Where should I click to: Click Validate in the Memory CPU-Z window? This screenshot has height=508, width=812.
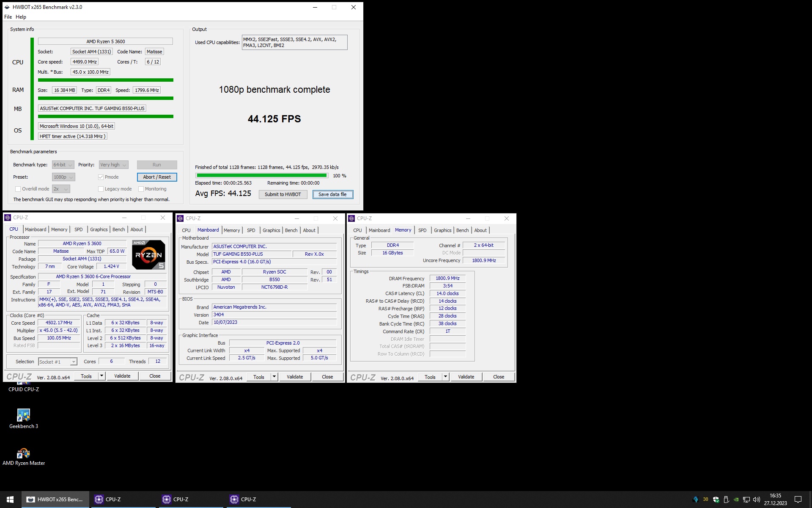(x=466, y=377)
